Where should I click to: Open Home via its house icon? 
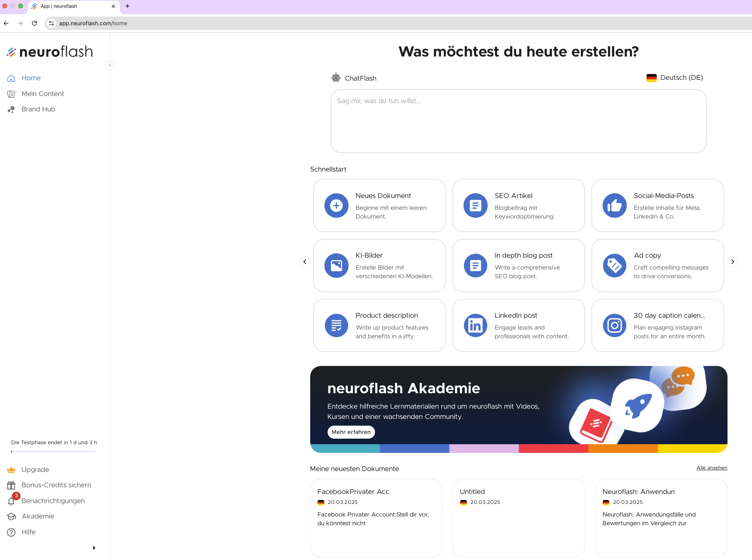[11, 78]
